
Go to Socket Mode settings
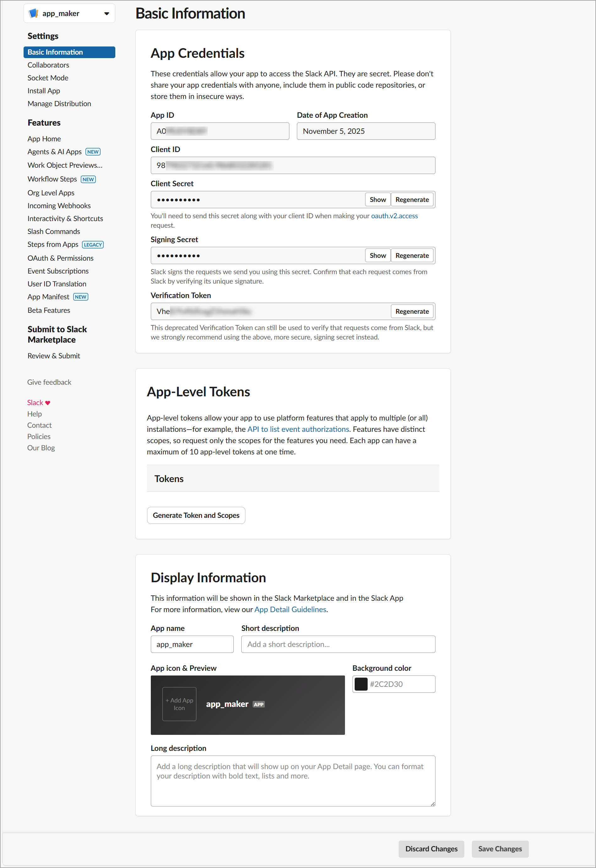click(48, 78)
